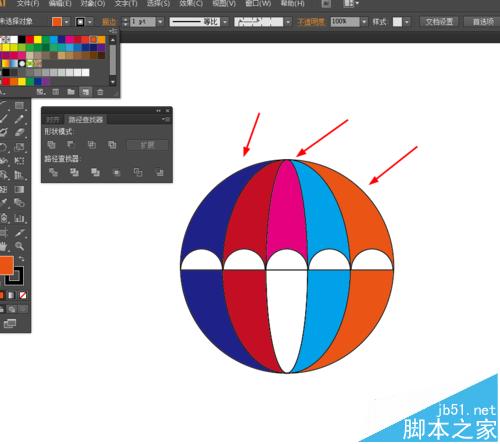Collapse the Pathfinder panel with double arrows

point(158,110)
